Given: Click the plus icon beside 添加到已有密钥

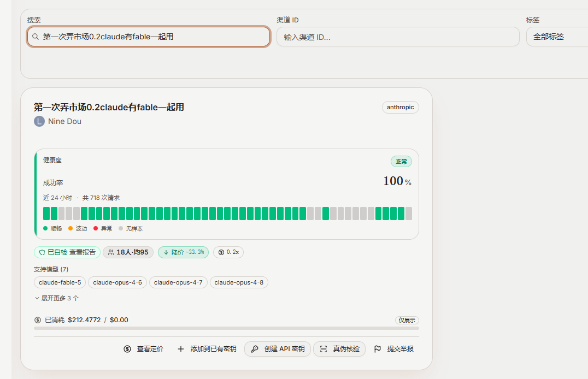Looking at the screenshot, I should [181, 349].
